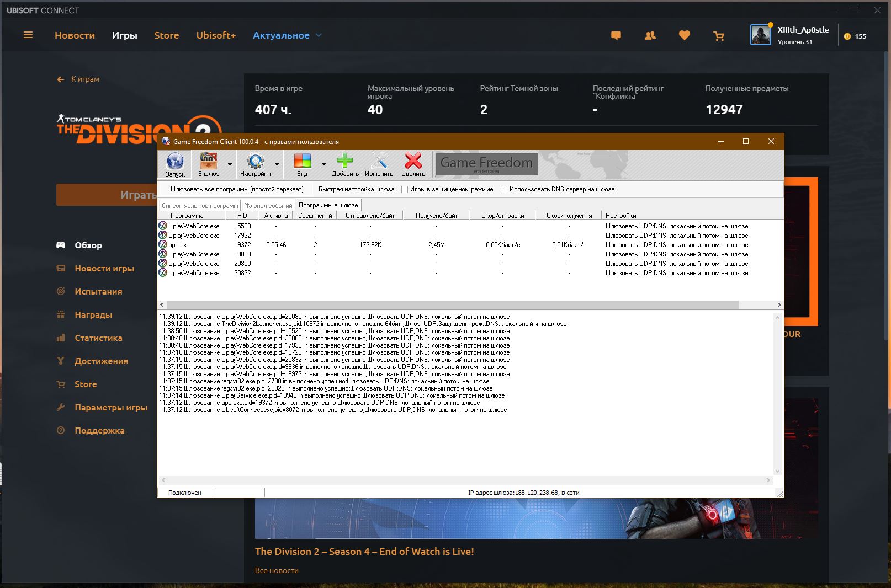Enable Игры в защищенном режиме checkbox
The height and width of the screenshot is (588, 891).
tap(405, 190)
